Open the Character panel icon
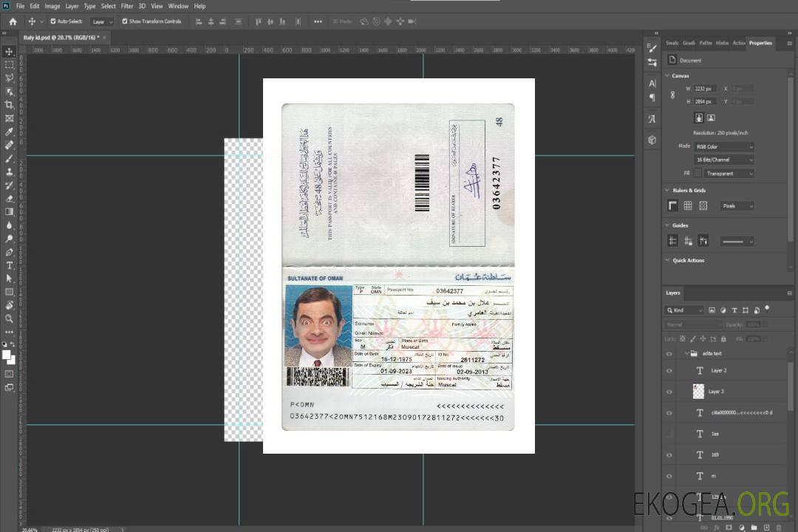The width and height of the screenshot is (798, 532). point(652,83)
